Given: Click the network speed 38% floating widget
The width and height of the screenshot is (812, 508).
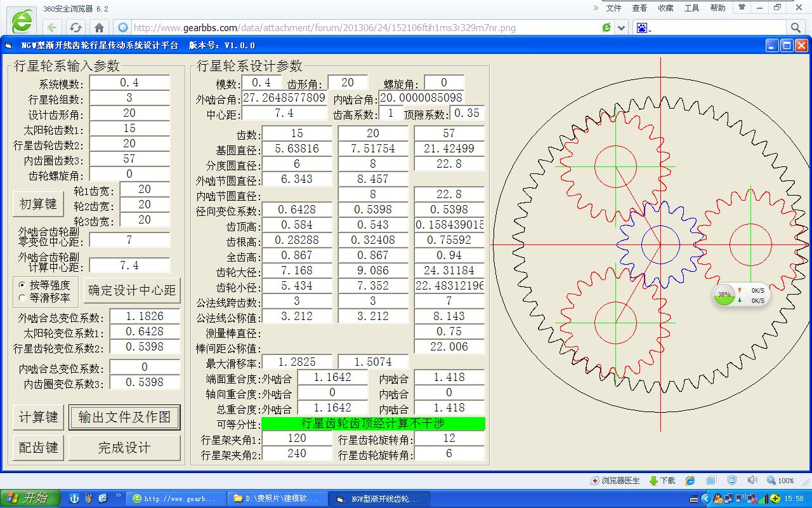Looking at the screenshot, I should pos(741,295).
